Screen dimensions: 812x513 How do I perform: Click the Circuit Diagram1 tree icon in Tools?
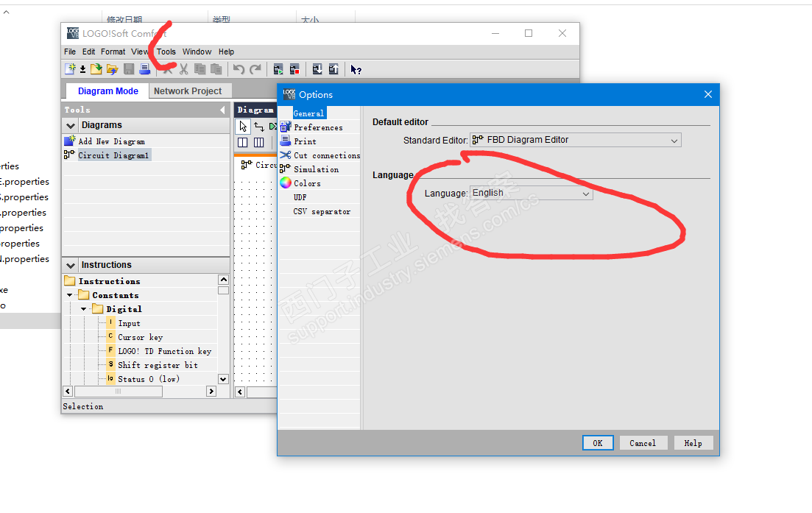coord(69,155)
